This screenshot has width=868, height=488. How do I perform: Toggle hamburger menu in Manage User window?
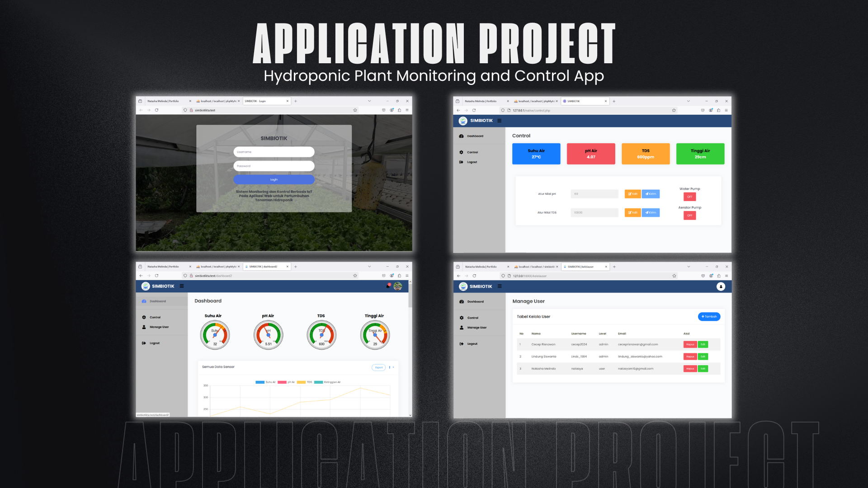pyautogui.click(x=500, y=286)
